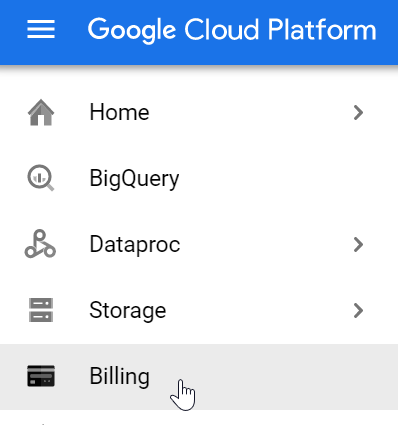Expand the Storage submenu chevron
The height and width of the screenshot is (425, 398).
coord(358,310)
